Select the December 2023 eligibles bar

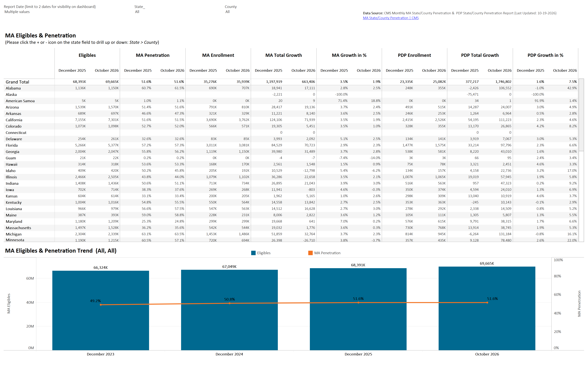(101, 310)
